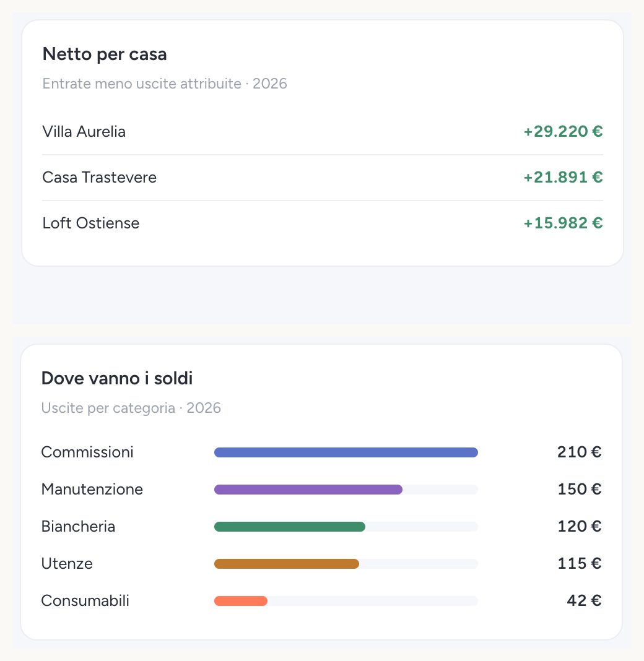Select the Utenze category label
The width and height of the screenshot is (644, 661).
[67, 563]
